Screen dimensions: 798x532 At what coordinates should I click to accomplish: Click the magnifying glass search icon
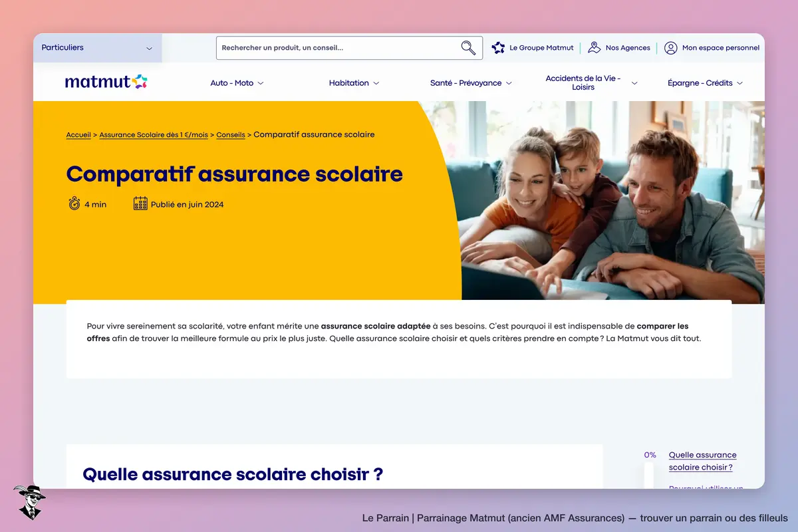point(468,48)
